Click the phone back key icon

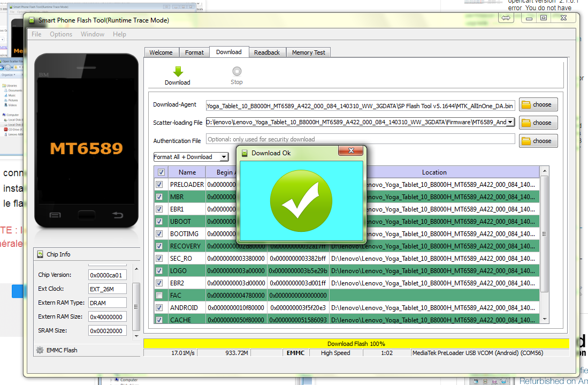(117, 215)
